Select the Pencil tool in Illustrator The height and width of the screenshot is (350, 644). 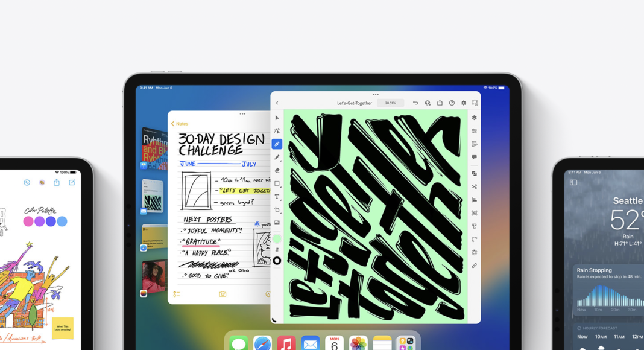pyautogui.click(x=277, y=157)
